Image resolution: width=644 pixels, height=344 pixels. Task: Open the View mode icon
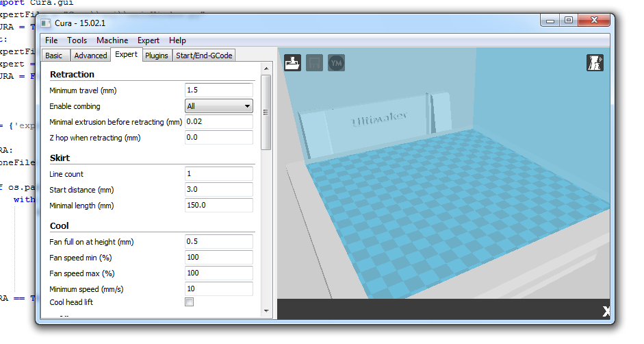[595, 62]
